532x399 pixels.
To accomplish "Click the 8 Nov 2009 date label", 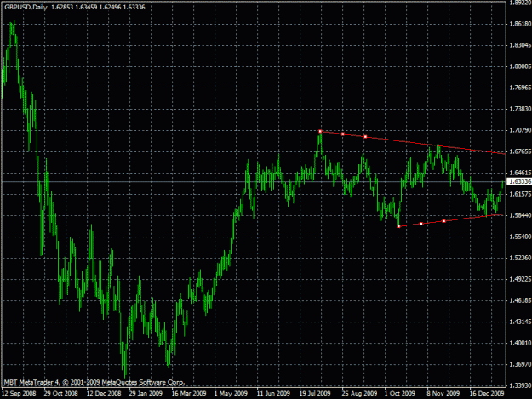I will tap(443, 394).
